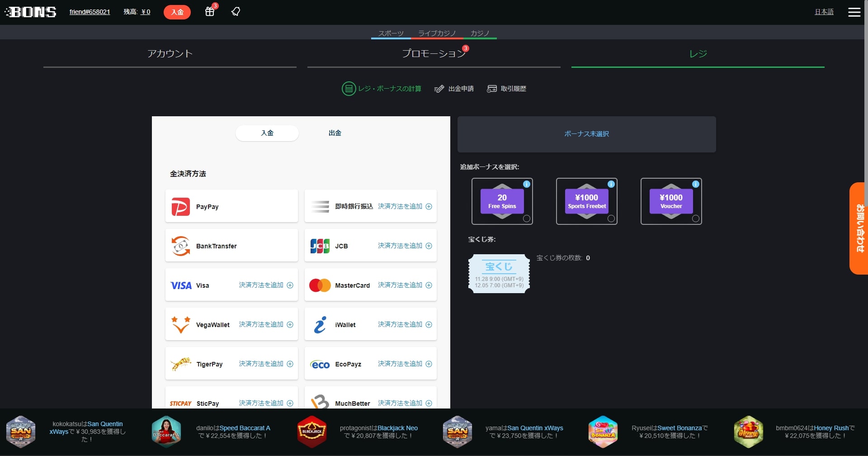Select the BankTransfer logo
The width and height of the screenshot is (868, 456).
181,246
